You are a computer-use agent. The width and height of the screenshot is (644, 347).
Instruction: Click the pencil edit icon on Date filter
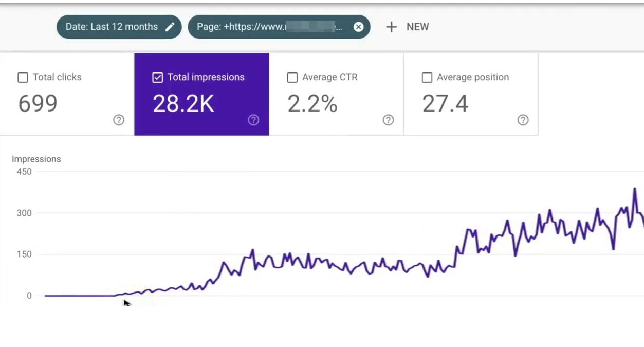pos(170,27)
